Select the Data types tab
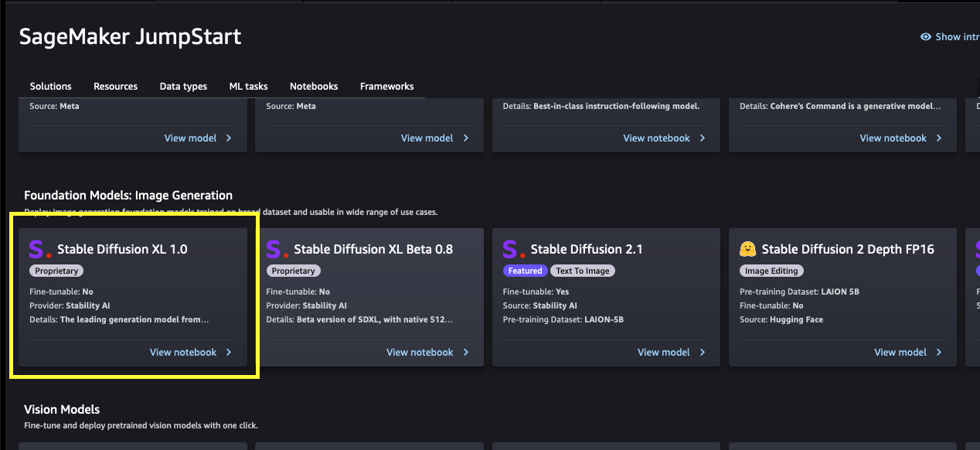Viewport: 980px width, 450px height. [183, 87]
